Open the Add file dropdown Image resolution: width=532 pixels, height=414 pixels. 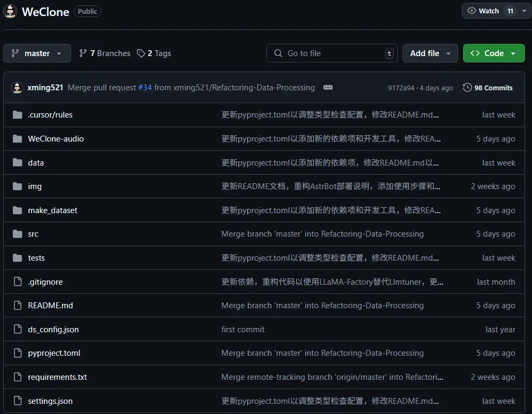pyautogui.click(x=430, y=53)
